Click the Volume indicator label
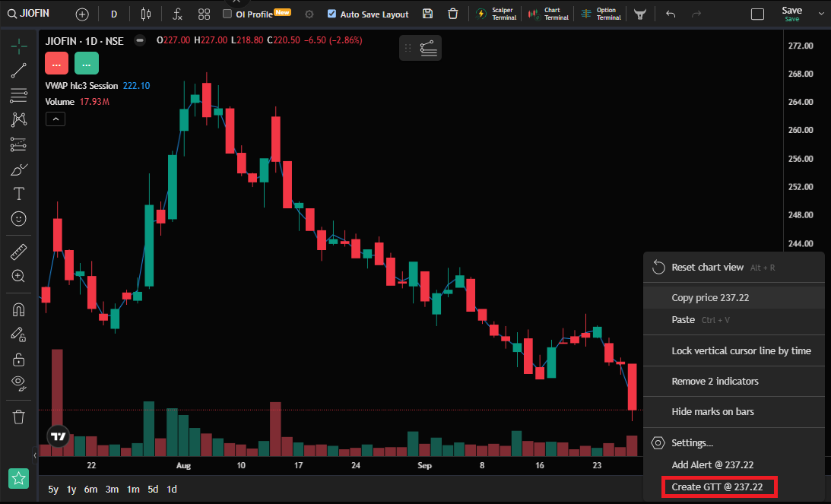This screenshot has width=831, height=504. [60, 102]
